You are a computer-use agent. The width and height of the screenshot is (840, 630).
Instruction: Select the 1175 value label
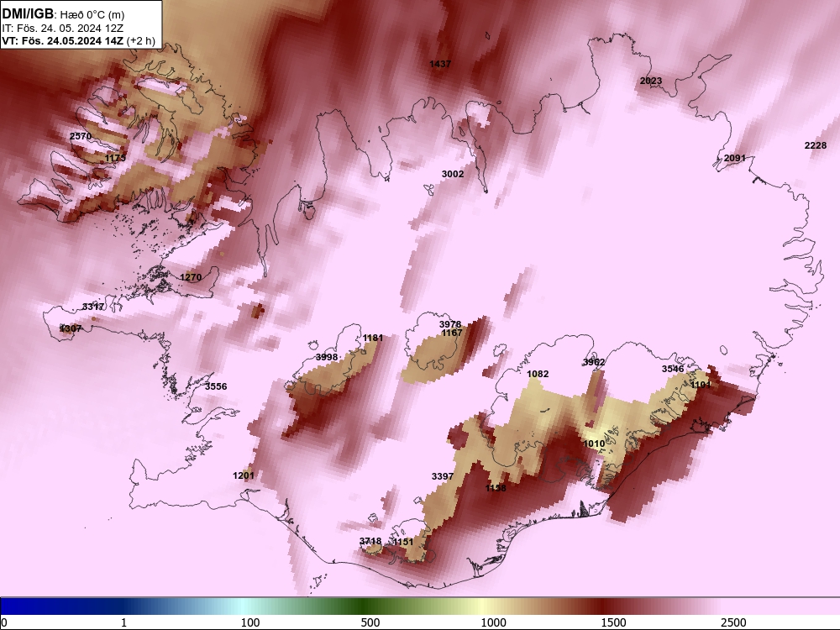click(115, 158)
